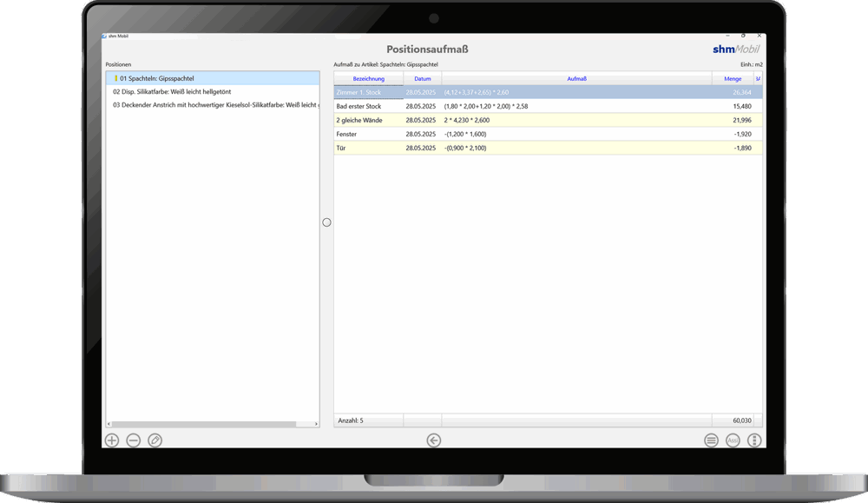This screenshot has width=868, height=503.
Task: Click the shm Mobil logo
Action: click(x=736, y=50)
